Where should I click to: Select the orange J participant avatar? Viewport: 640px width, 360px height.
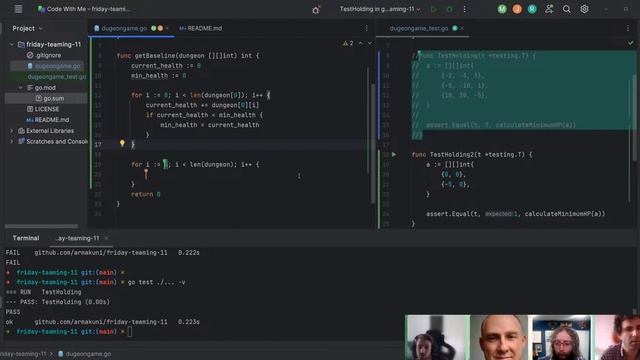(517, 9)
